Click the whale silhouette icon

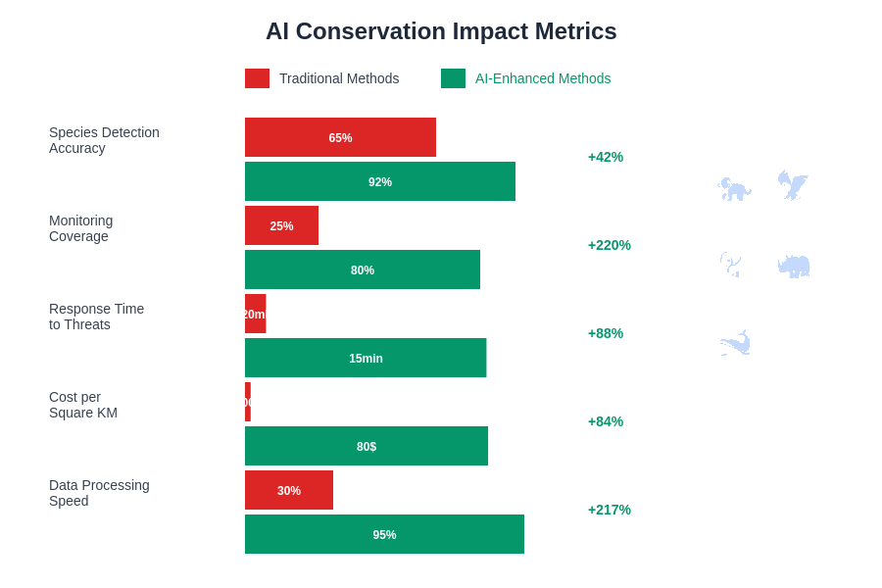[x=735, y=343]
